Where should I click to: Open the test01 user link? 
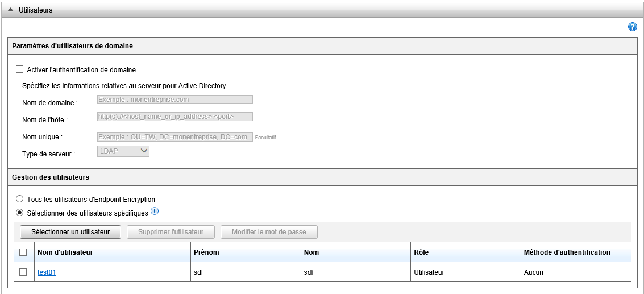click(x=47, y=272)
